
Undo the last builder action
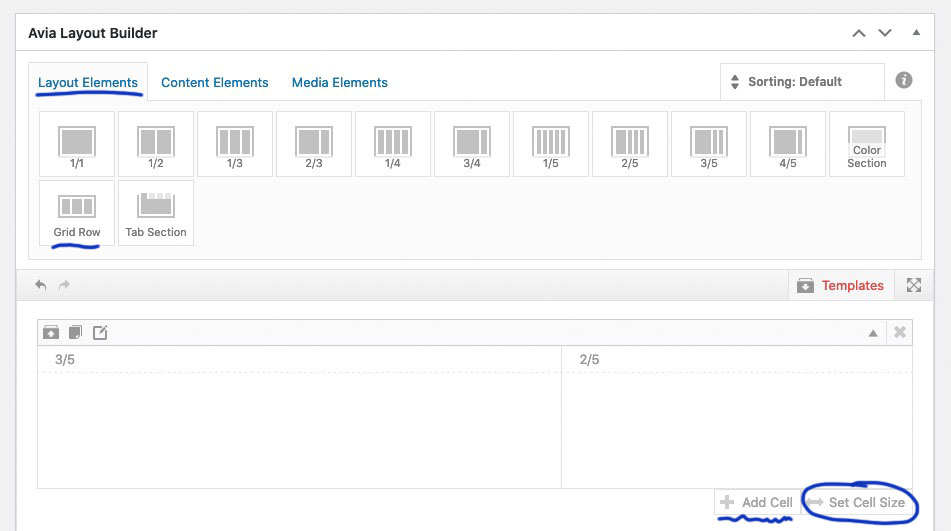tap(41, 285)
